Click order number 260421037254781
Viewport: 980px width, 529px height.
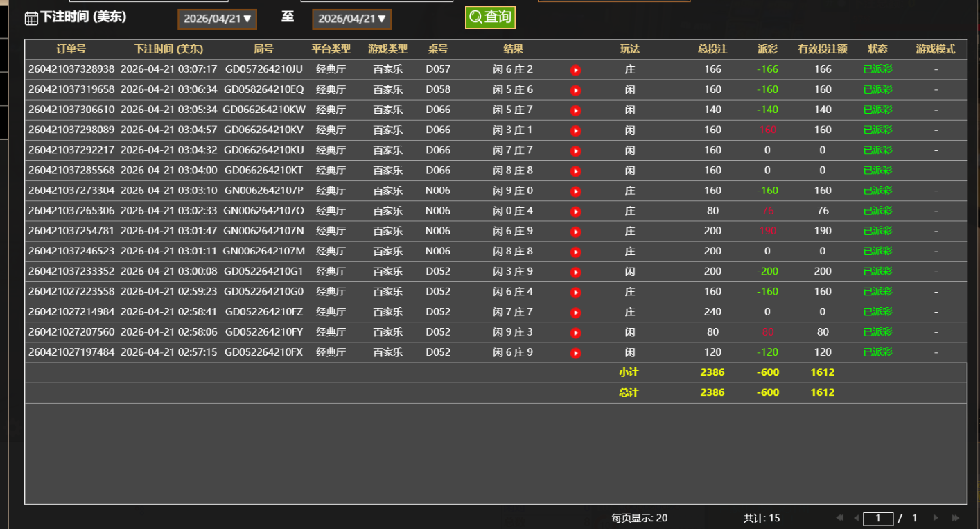tap(71, 231)
